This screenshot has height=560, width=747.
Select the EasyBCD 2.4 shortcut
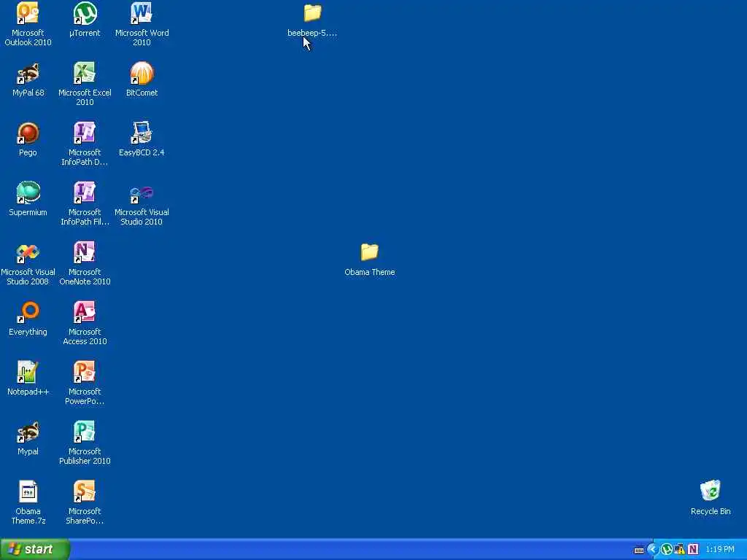pos(142,139)
